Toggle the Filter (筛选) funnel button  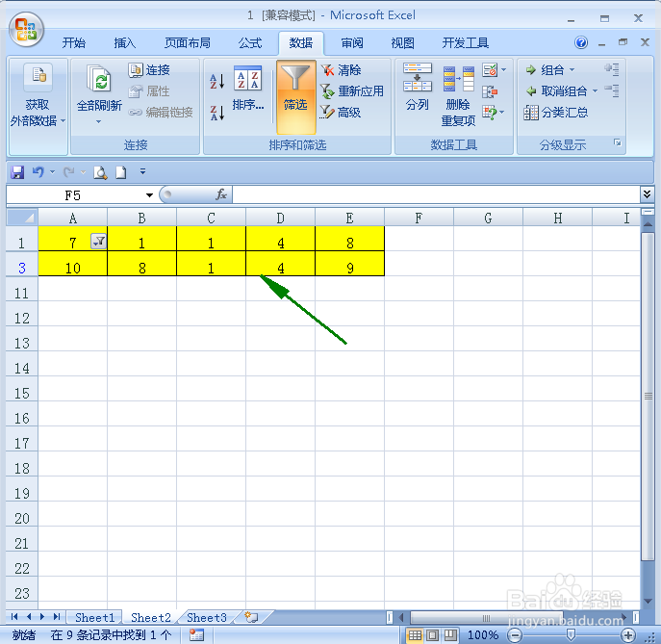[296, 96]
